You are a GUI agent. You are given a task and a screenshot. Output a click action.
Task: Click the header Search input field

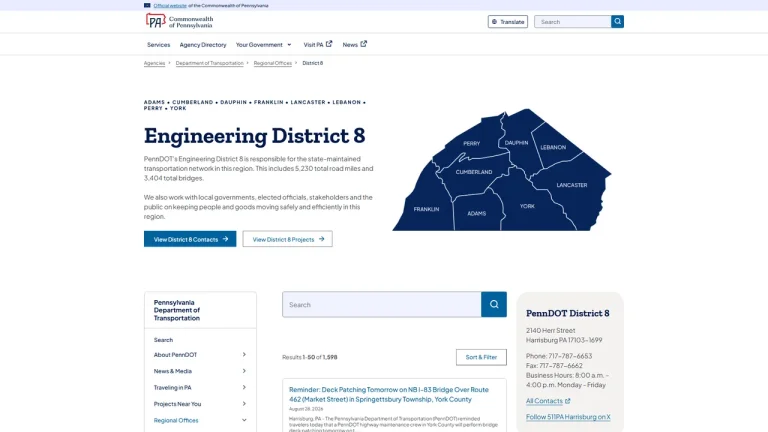pos(573,22)
